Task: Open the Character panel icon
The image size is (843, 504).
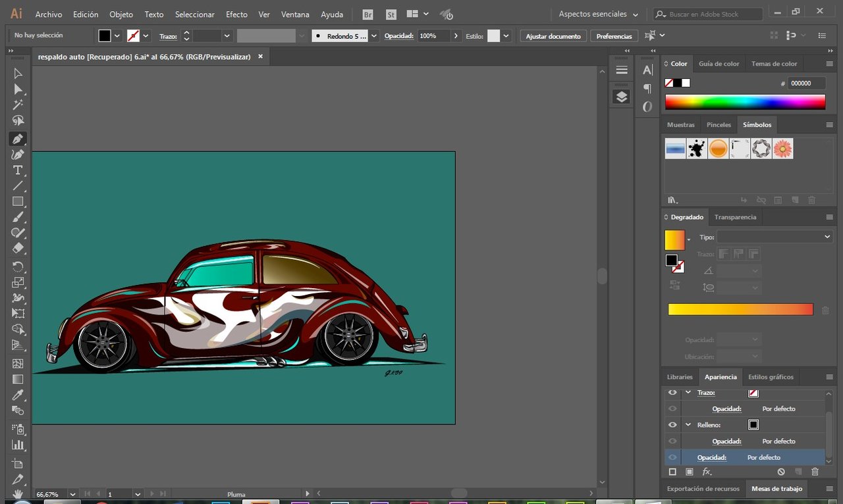Action: 647,70
